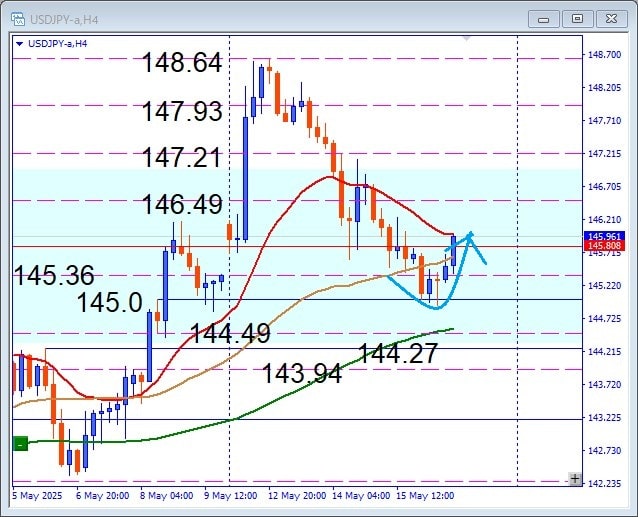The width and height of the screenshot is (638, 517).
Task: Click 143.225 on the price scale
Action: 605,417
